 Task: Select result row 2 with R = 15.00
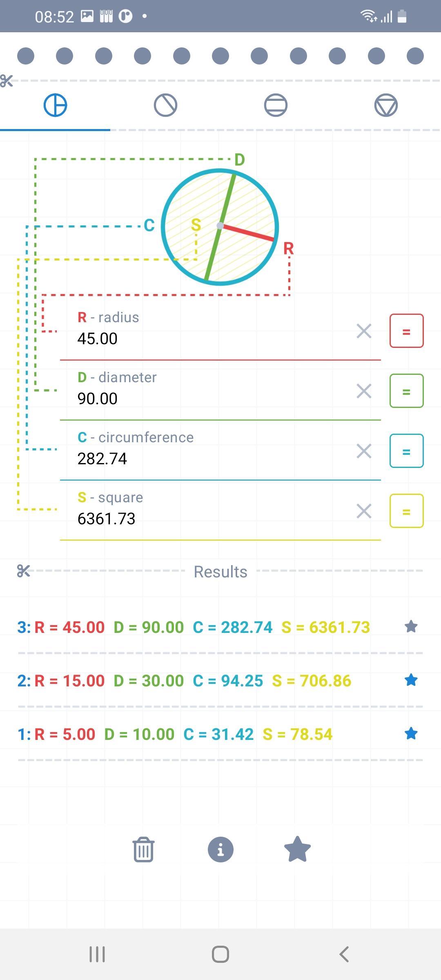(x=184, y=681)
